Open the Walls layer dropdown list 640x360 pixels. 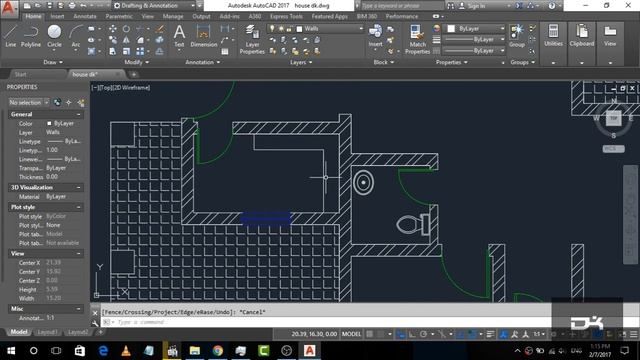pyautogui.click(x=361, y=29)
